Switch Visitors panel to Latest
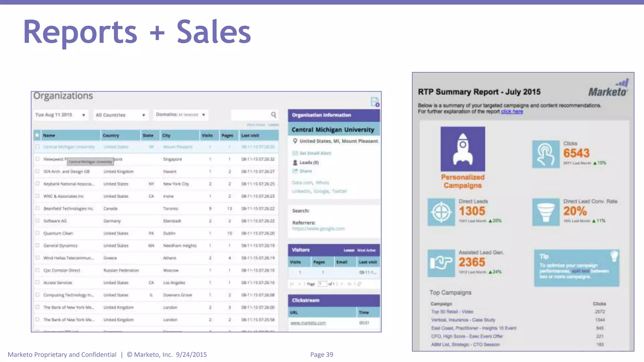 tap(349, 250)
